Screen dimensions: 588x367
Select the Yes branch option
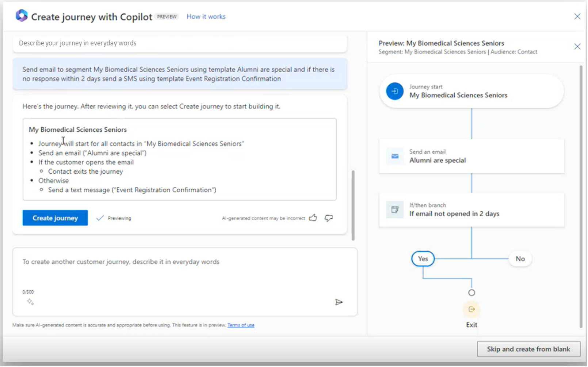[423, 259]
